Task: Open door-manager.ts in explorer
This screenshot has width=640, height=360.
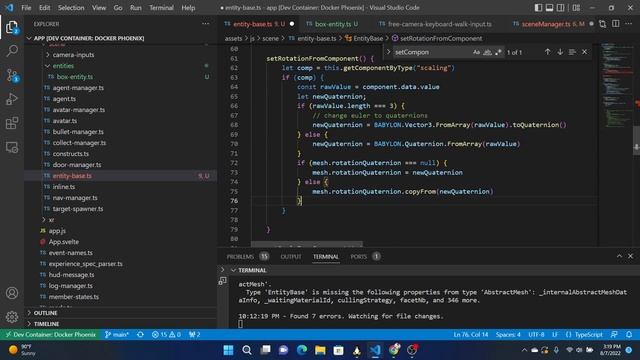Action: [x=77, y=165]
